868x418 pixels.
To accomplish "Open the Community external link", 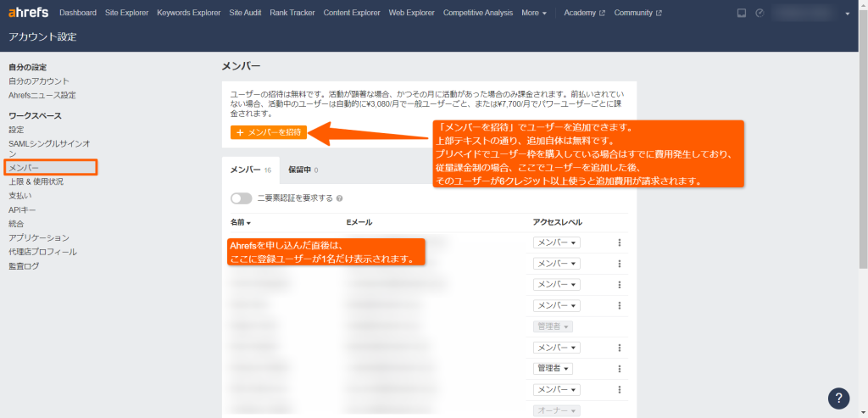I will pos(637,13).
